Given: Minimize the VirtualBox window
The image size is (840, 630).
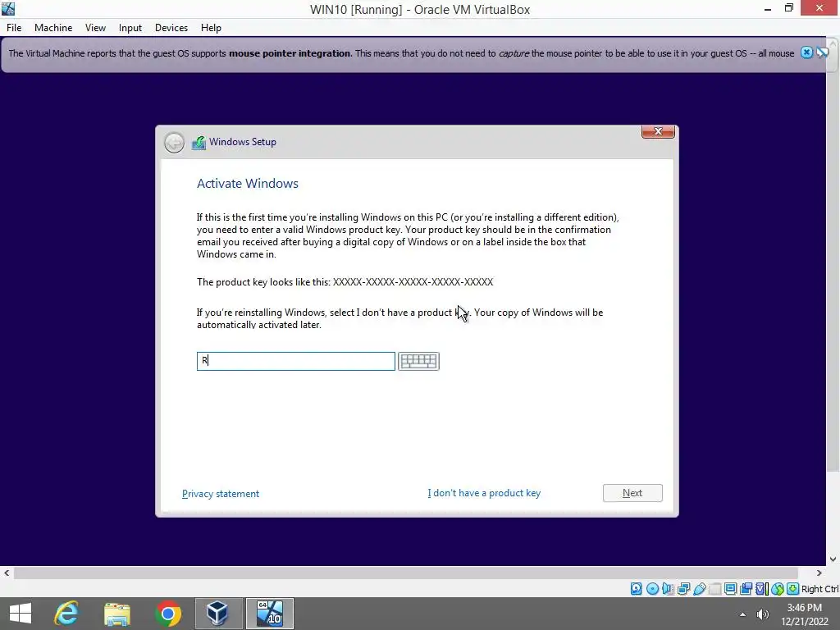Looking at the screenshot, I should [x=768, y=8].
